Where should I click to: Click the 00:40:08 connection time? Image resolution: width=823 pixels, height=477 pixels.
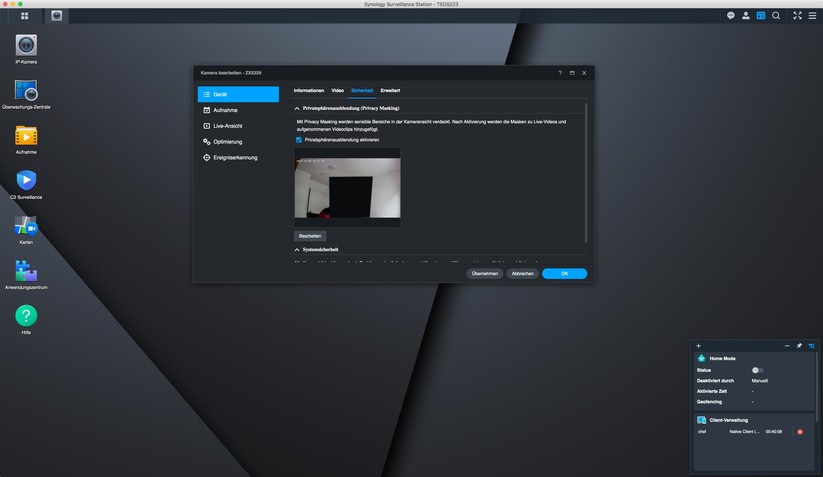pos(774,432)
